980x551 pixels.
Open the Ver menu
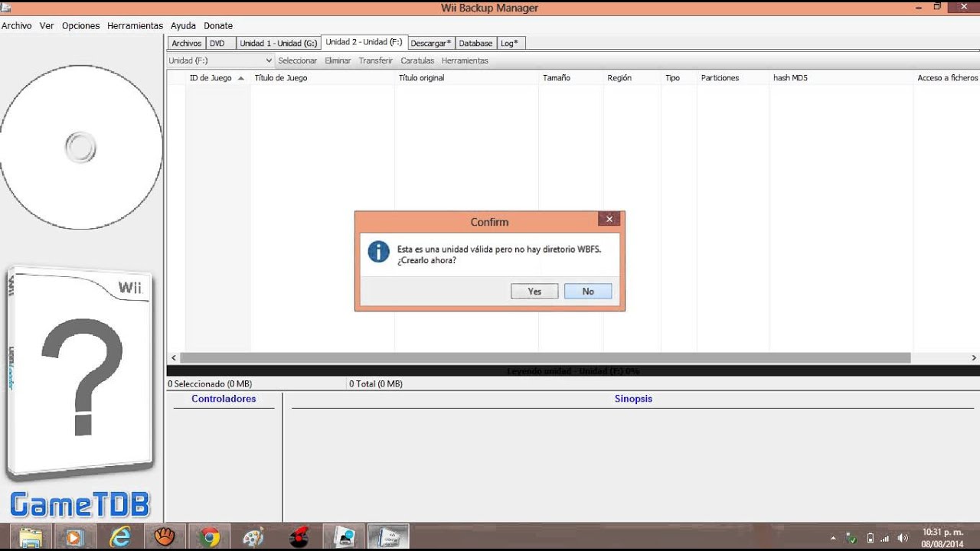tap(47, 25)
